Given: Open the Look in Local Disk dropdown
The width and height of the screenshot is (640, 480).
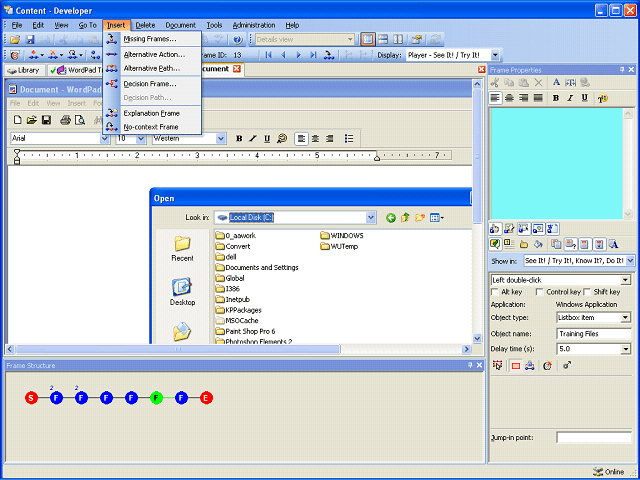Looking at the screenshot, I should point(371,218).
